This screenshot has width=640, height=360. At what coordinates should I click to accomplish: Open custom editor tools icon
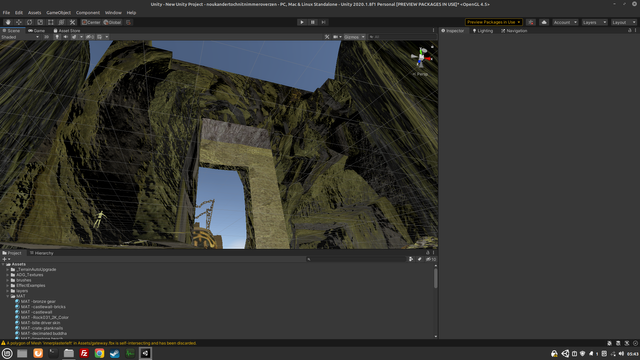tap(72, 22)
